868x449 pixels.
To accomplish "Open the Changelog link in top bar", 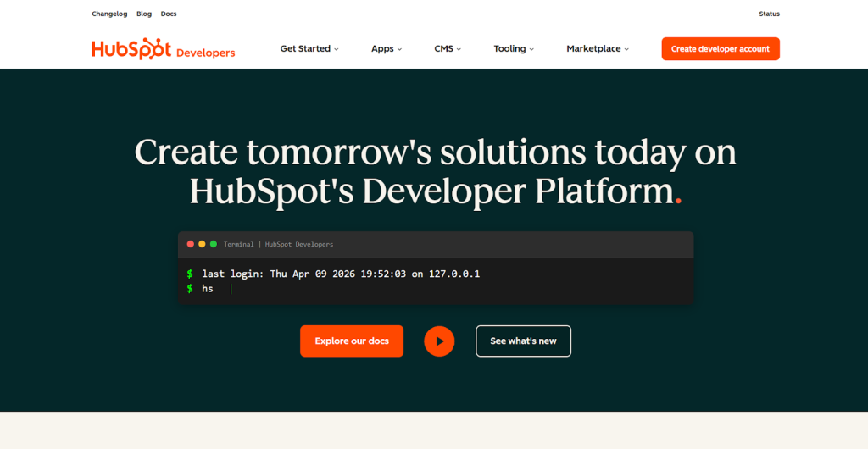I will pos(108,14).
